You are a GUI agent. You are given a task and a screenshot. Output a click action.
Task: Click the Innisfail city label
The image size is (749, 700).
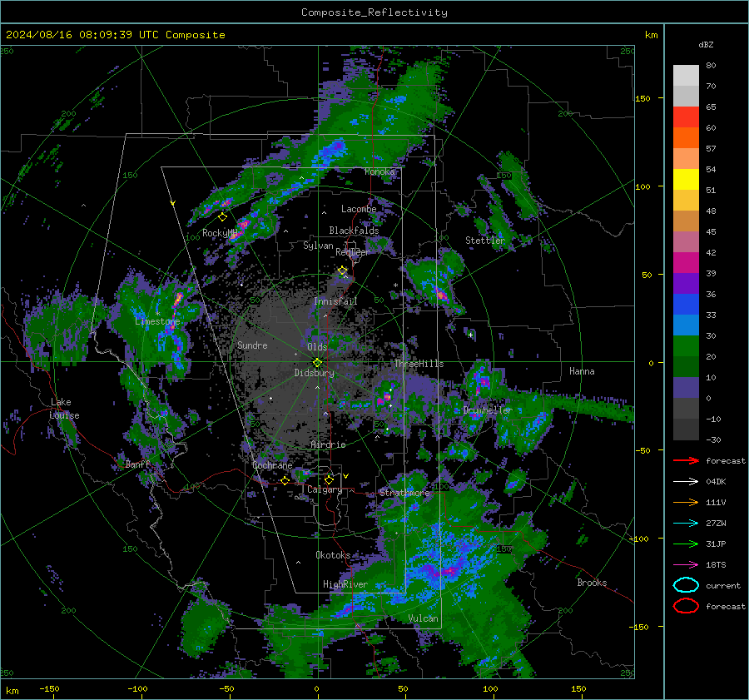click(x=335, y=301)
